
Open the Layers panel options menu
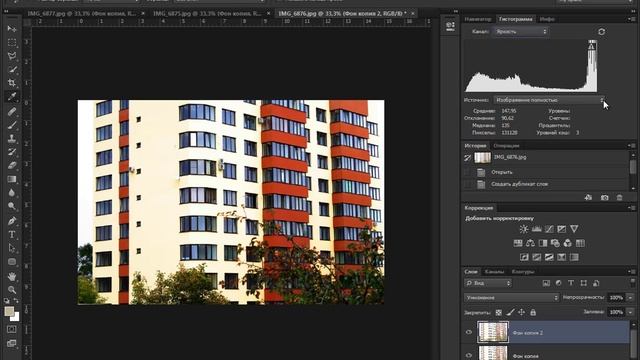[x=631, y=271]
